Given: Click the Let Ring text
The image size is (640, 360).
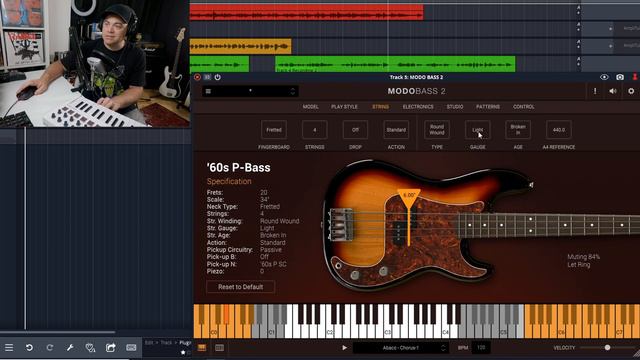Looking at the screenshot, I should click(578, 264).
